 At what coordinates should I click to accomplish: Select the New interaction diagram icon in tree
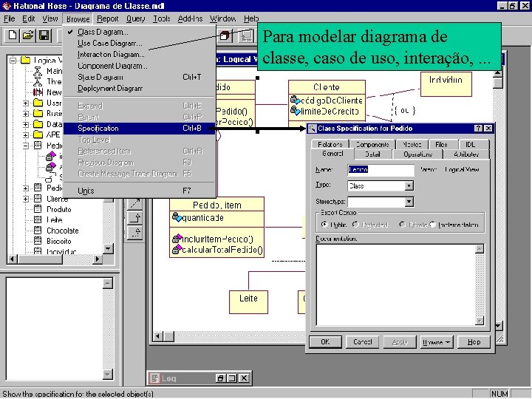(x=38, y=92)
